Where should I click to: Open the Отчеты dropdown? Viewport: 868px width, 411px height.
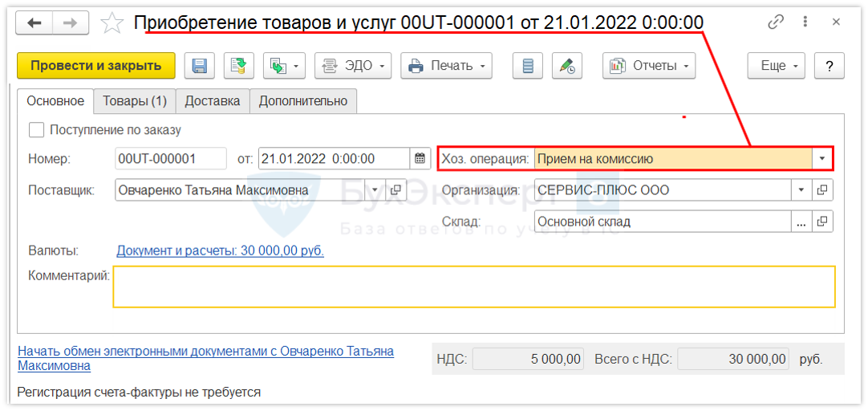[x=649, y=65]
